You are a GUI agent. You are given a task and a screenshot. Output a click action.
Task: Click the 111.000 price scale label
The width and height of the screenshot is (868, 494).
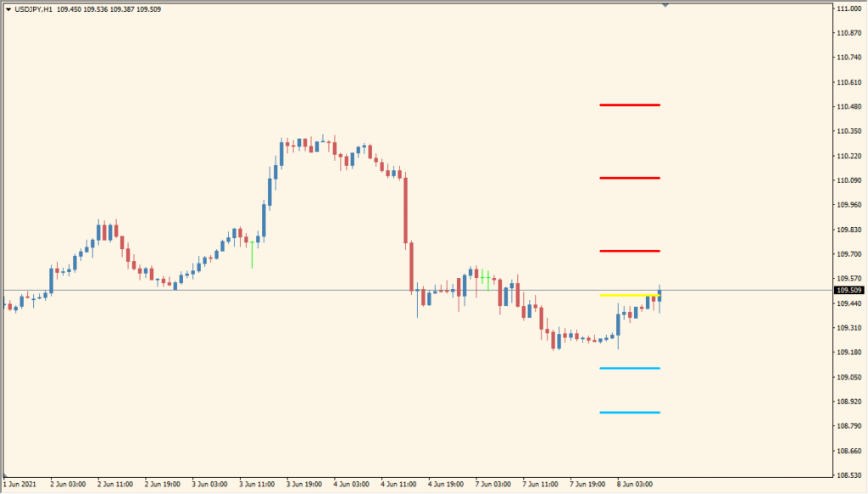tap(849, 8)
